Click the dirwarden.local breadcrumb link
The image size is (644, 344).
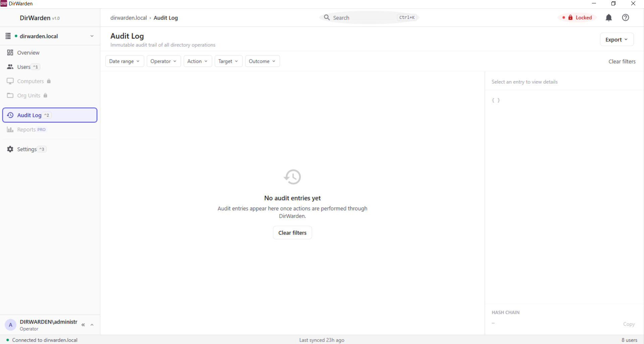(129, 18)
